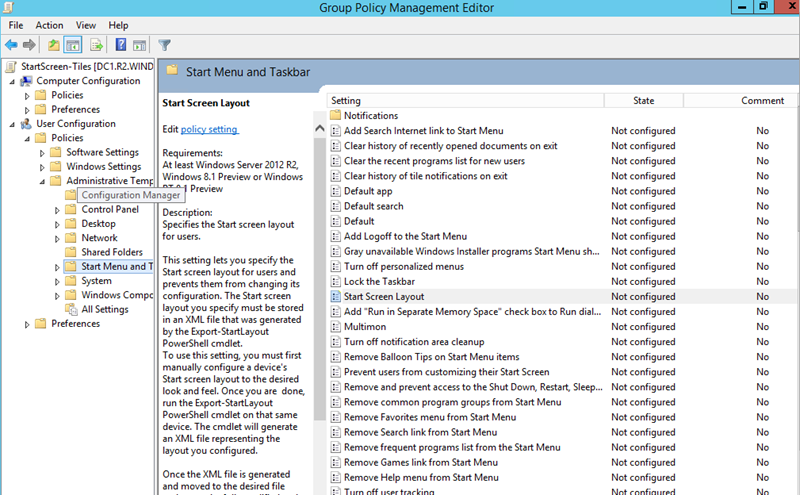The width and height of the screenshot is (800, 495).
Task: Click the description pane scroll up arrow
Action: tap(320, 129)
